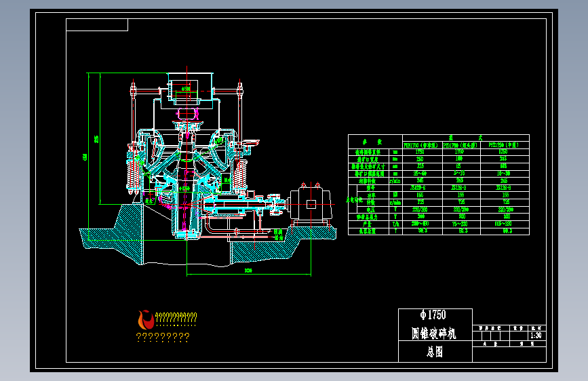Image resolution: width=588 pixels, height=381 pixels.
Task: Click the Φ1750 title text
Action: (x=433, y=315)
